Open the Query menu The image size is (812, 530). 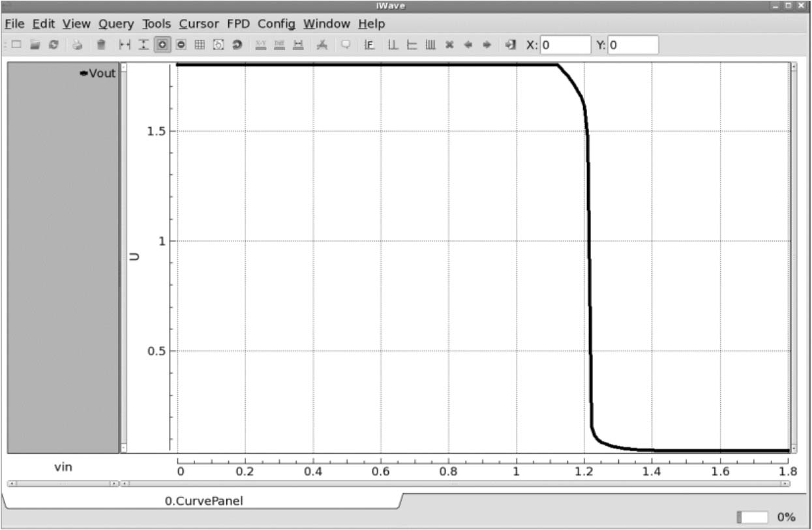click(116, 24)
